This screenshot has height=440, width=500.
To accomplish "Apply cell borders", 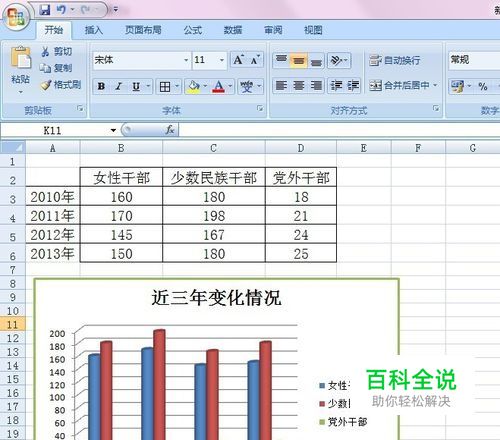I will [x=165, y=87].
